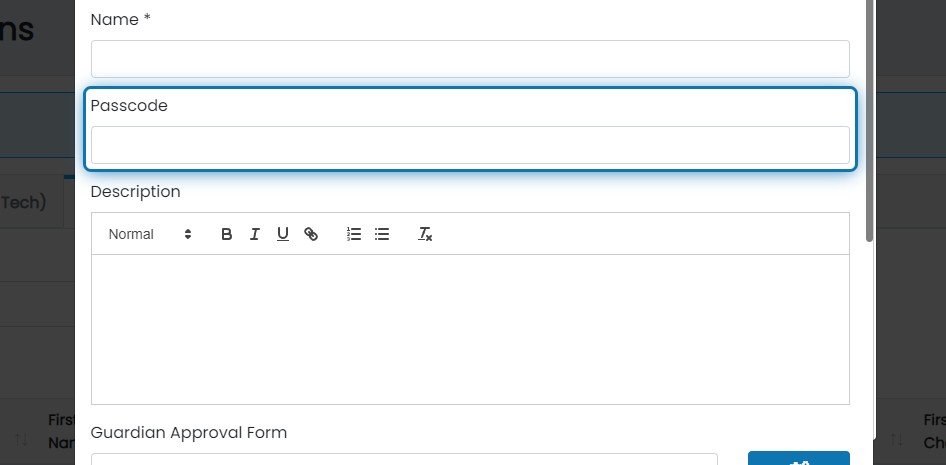Switch to the background tab ending in Tech)

point(23,202)
